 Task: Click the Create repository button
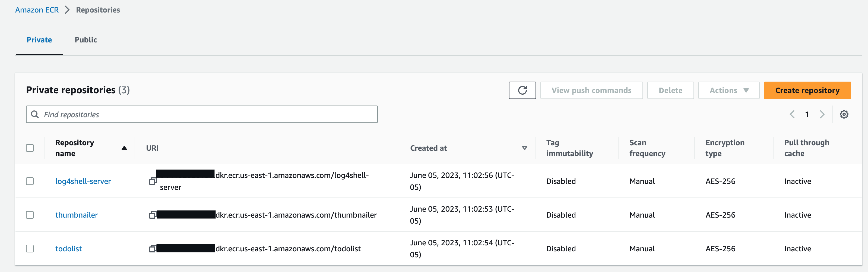(807, 91)
